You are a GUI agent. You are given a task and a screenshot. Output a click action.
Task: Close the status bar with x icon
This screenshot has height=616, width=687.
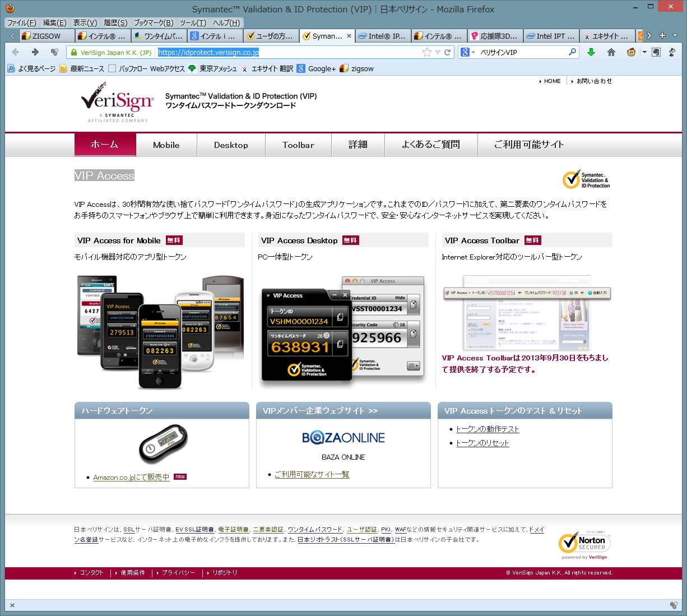click(12, 605)
